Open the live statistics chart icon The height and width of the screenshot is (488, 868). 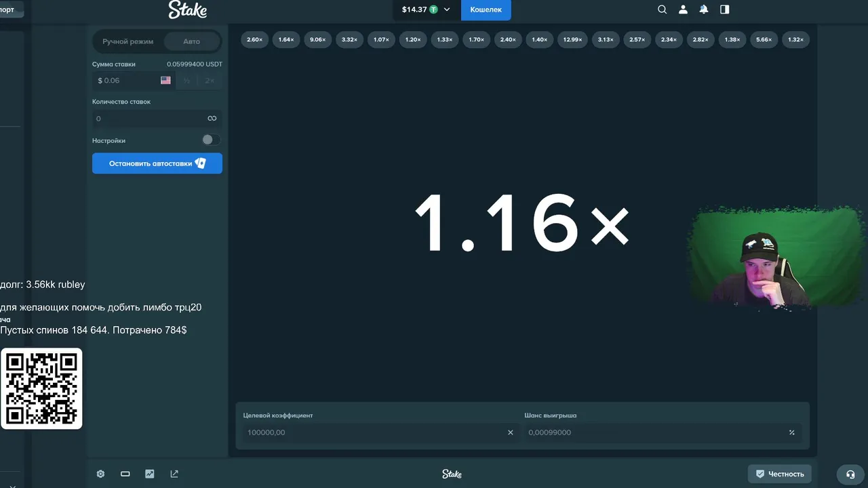pyautogui.click(x=149, y=474)
